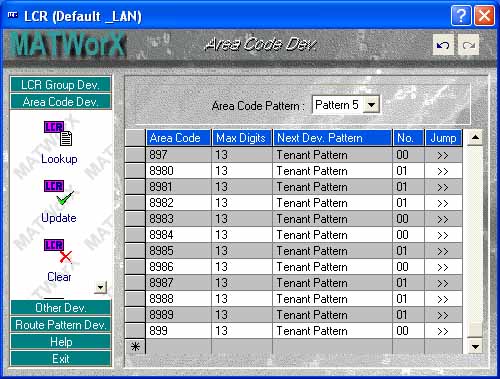Image resolution: width=500 pixels, height=379 pixels.
Task: Click the Max Digits column header
Action: 242,138
